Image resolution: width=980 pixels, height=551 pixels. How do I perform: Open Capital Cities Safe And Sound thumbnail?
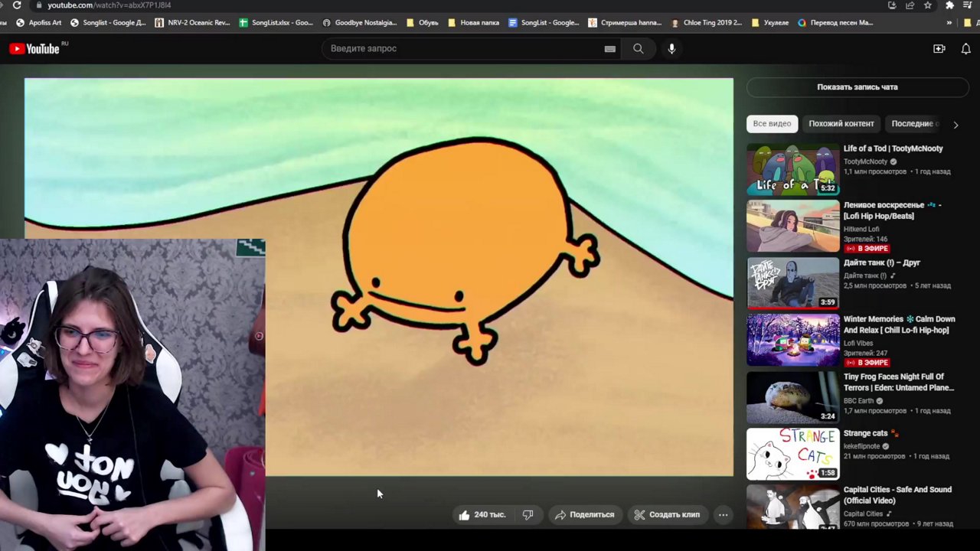click(x=792, y=507)
